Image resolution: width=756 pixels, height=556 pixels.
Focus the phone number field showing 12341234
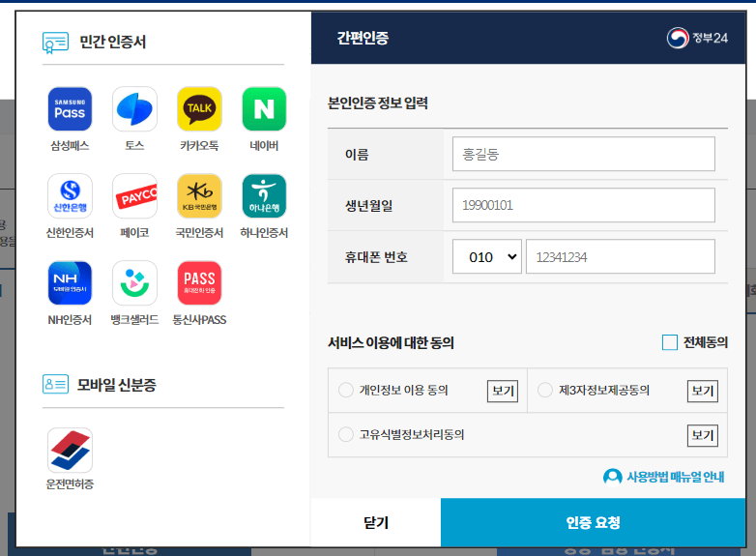coord(621,256)
